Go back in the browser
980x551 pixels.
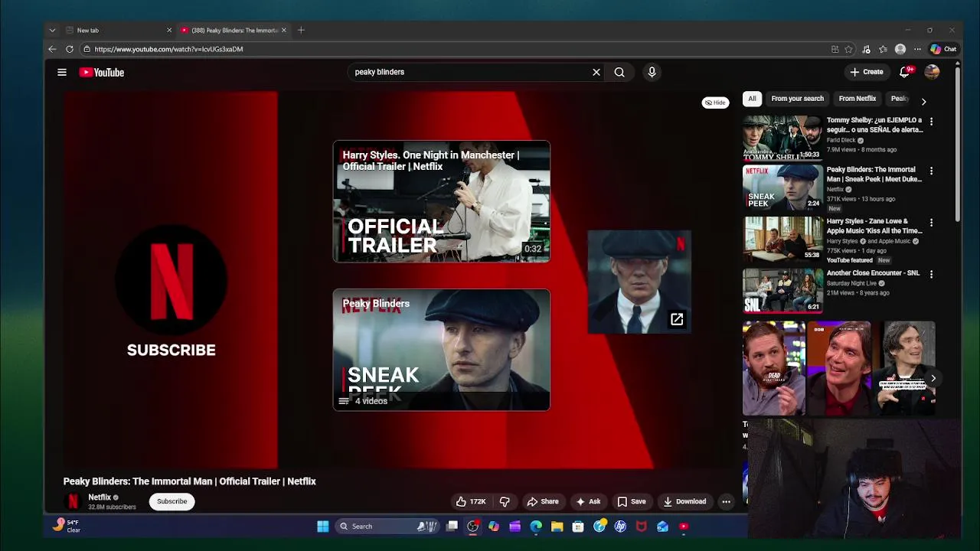[52, 49]
